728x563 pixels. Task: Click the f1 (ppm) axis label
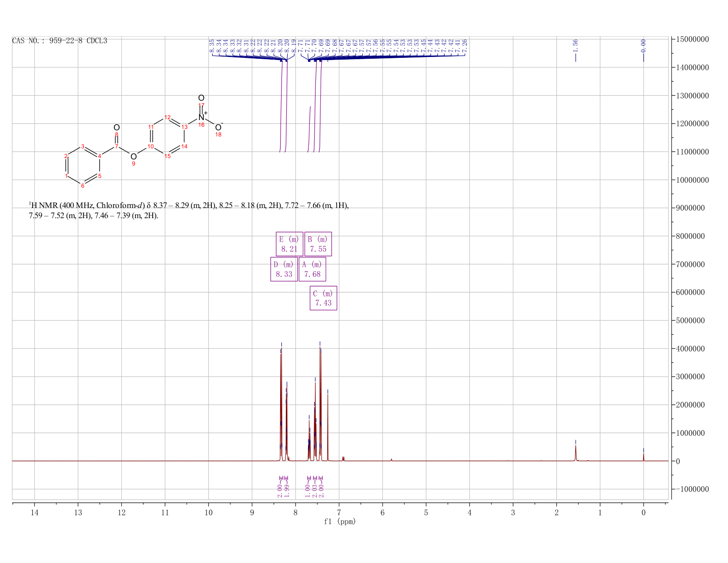click(x=340, y=521)
